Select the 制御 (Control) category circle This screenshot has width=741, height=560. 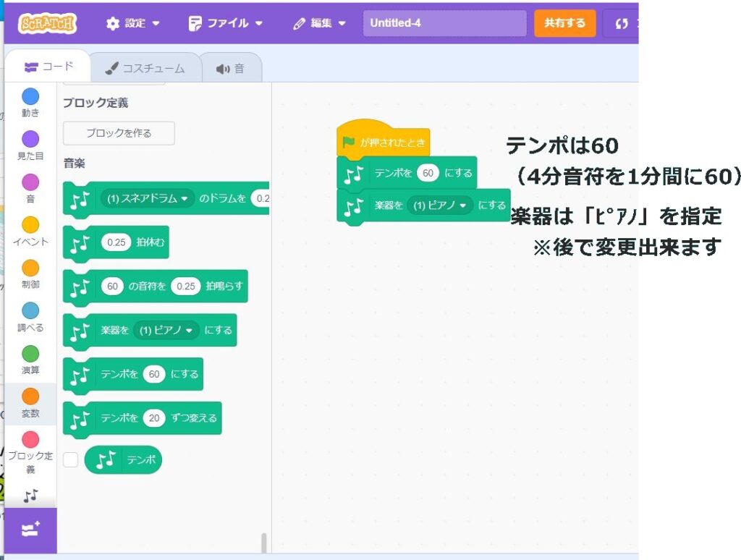(30, 268)
